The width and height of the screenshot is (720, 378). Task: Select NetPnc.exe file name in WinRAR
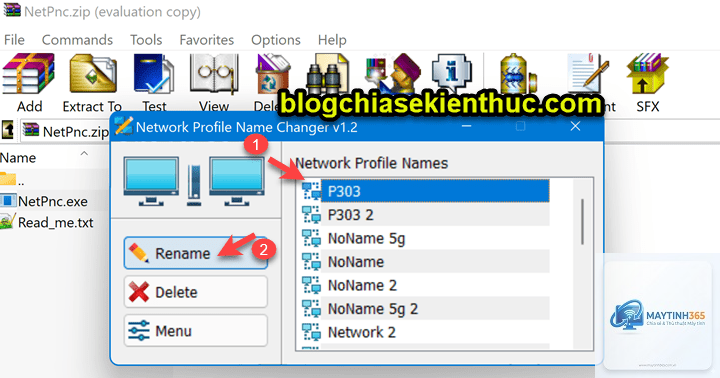pyautogui.click(x=53, y=201)
